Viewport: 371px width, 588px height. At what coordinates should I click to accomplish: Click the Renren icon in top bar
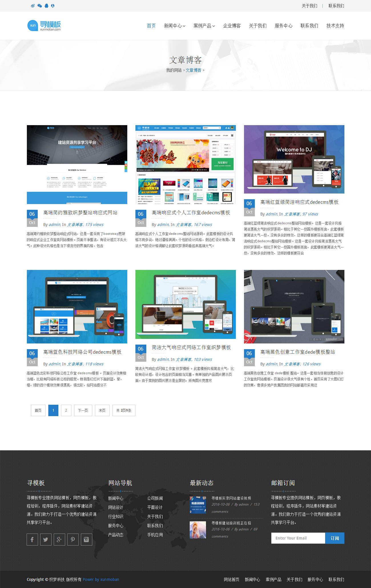(x=53, y=6)
